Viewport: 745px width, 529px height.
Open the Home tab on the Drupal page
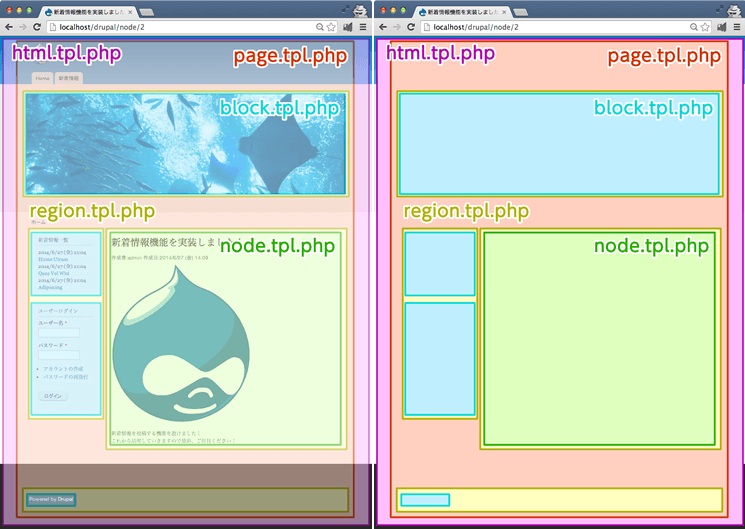click(42, 78)
